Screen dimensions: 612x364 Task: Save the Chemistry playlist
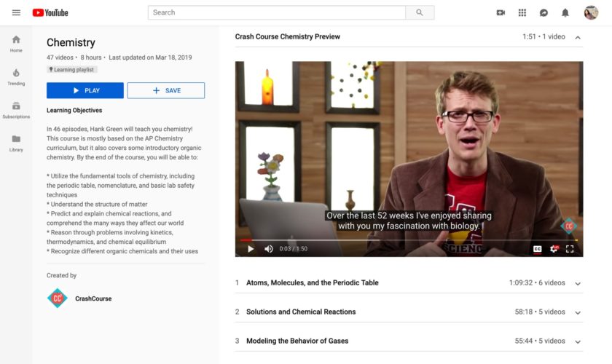(x=165, y=90)
